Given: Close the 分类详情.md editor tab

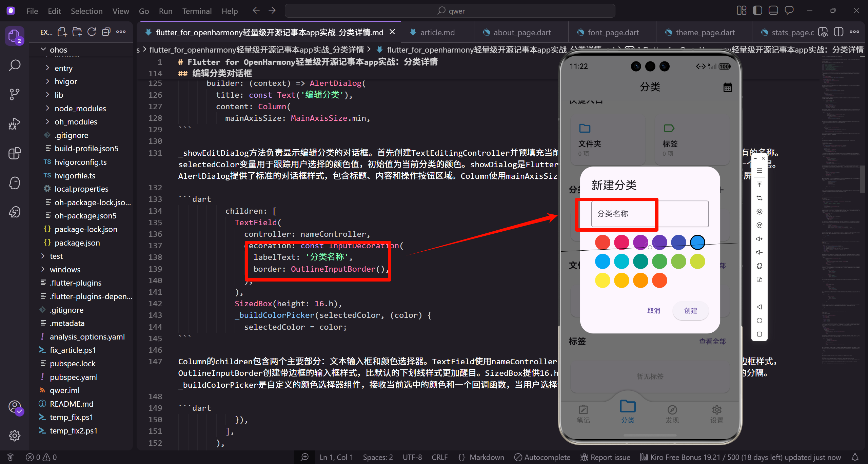Looking at the screenshot, I should (392, 32).
